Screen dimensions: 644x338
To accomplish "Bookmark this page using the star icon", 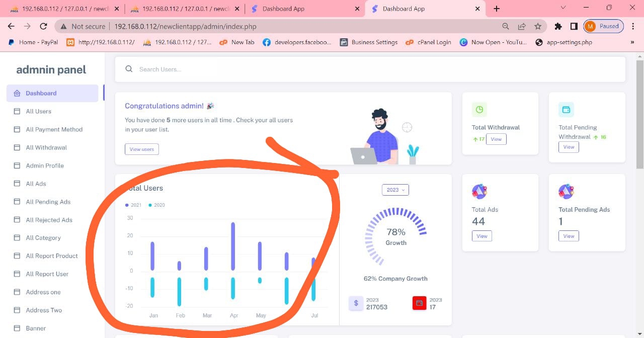I will coord(538,26).
